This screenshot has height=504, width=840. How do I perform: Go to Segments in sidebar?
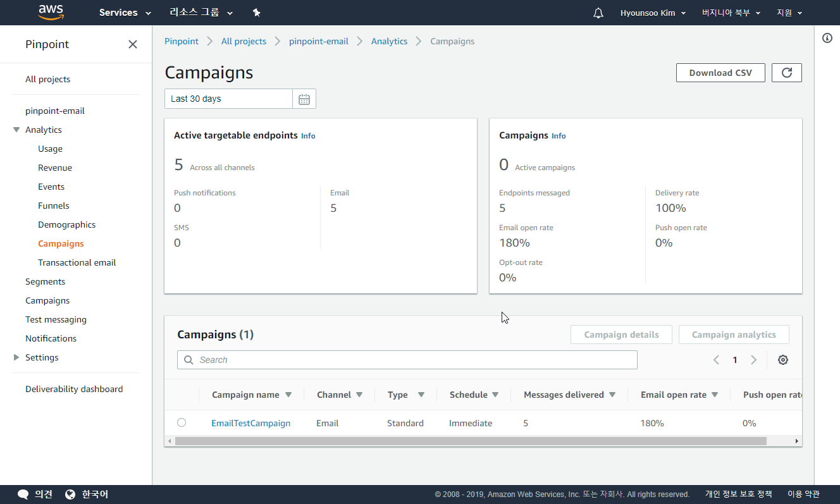coord(45,281)
